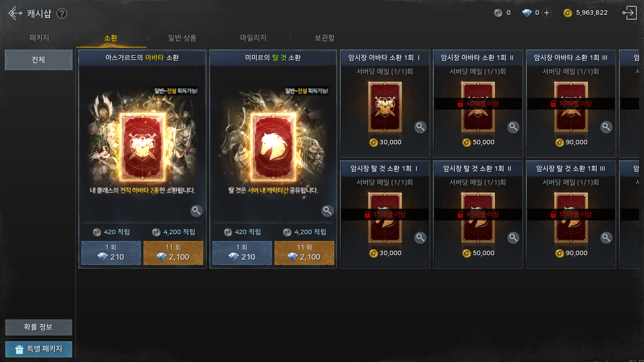This screenshot has height=362, width=644.
Task: Go to the 보관함 tab
Action: (x=325, y=38)
